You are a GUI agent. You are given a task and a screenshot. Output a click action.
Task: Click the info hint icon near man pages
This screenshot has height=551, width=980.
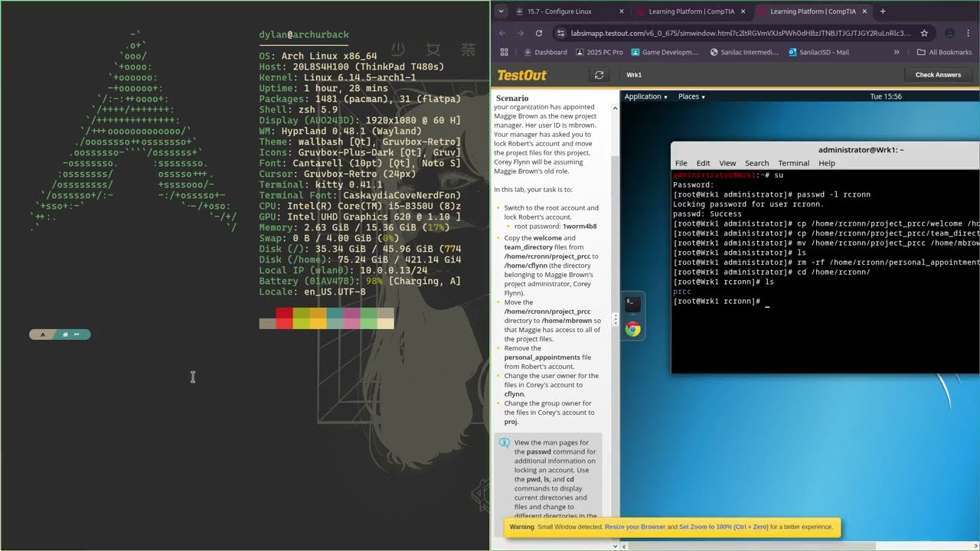(x=504, y=443)
